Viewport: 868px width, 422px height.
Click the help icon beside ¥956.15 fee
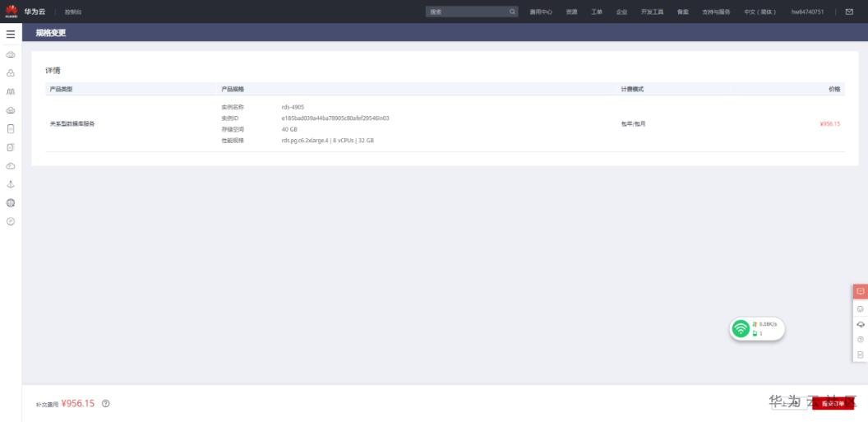(x=106, y=404)
